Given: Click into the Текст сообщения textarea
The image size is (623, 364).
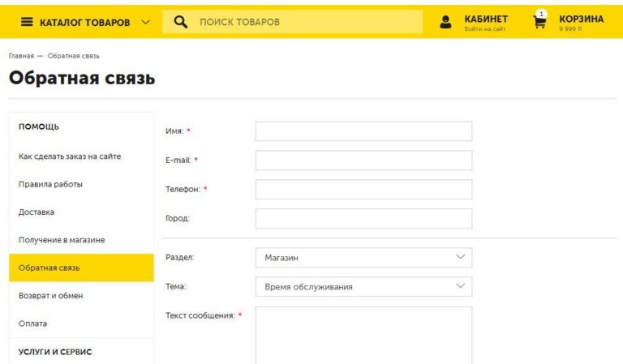Looking at the screenshot, I should coord(363,336).
